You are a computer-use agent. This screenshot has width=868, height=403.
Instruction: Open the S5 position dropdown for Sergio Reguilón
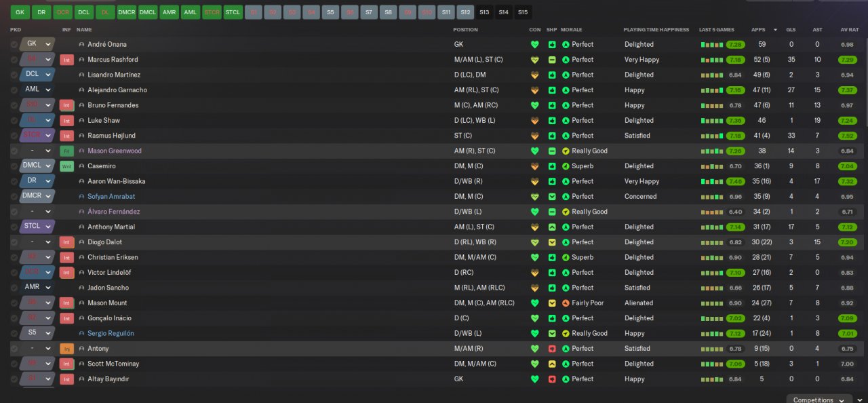pyautogui.click(x=37, y=333)
